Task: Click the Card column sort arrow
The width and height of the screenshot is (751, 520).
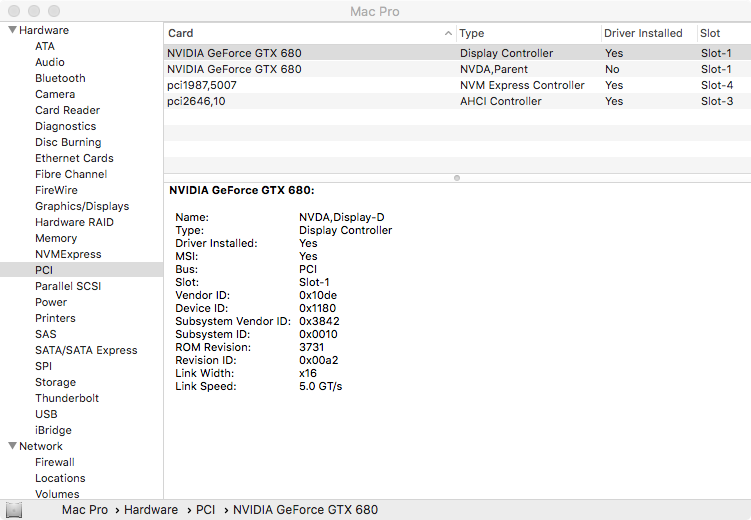Action: pyautogui.click(x=448, y=33)
